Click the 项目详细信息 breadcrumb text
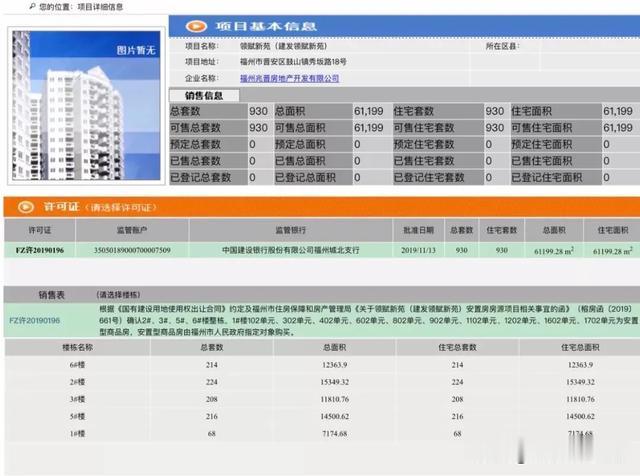The image size is (640, 476). coord(100,7)
